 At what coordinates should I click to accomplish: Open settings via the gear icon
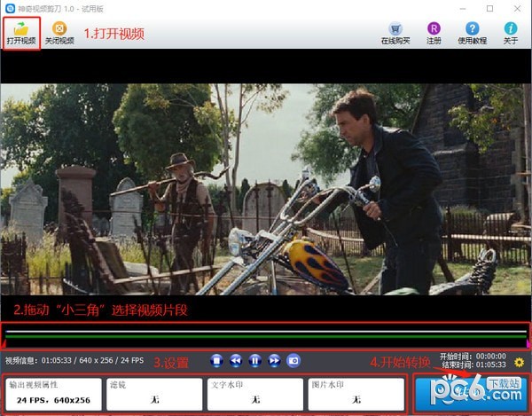tap(519, 362)
